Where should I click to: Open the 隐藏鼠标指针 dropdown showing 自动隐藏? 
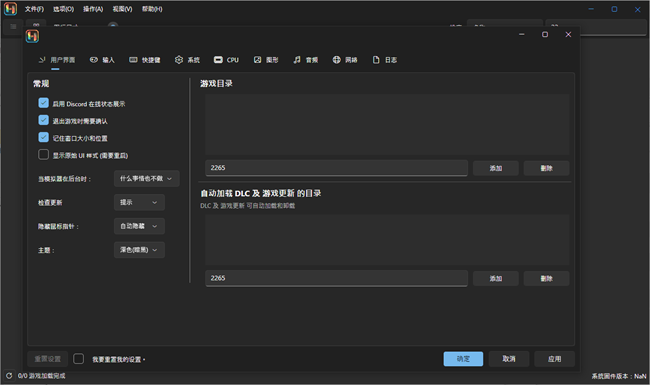[139, 226]
